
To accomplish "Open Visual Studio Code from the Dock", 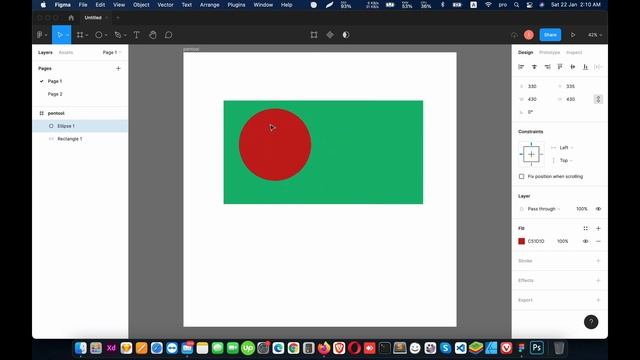I will coord(460,348).
